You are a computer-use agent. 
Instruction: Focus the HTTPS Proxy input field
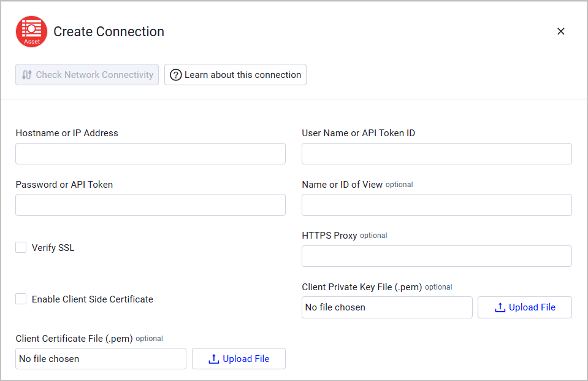pos(437,256)
